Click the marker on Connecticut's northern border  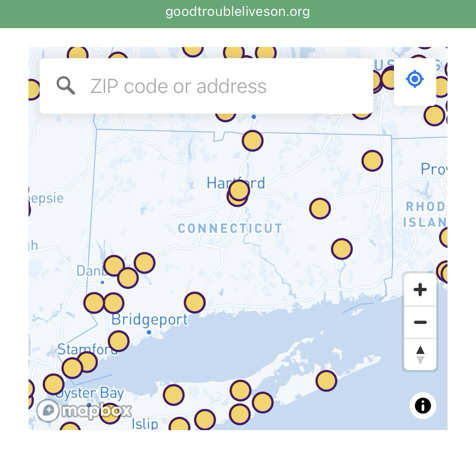click(253, 141)
